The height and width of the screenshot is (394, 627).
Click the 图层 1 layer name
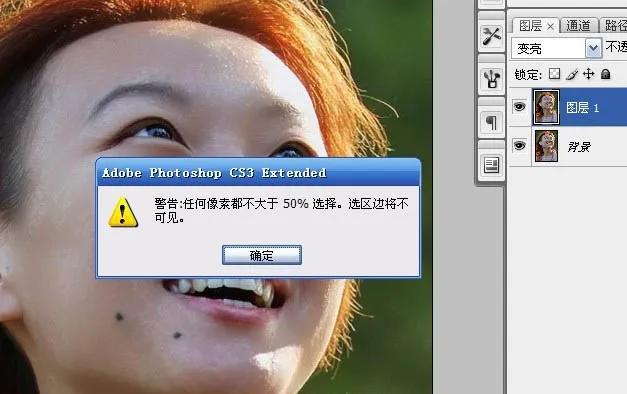pos(582,108)
